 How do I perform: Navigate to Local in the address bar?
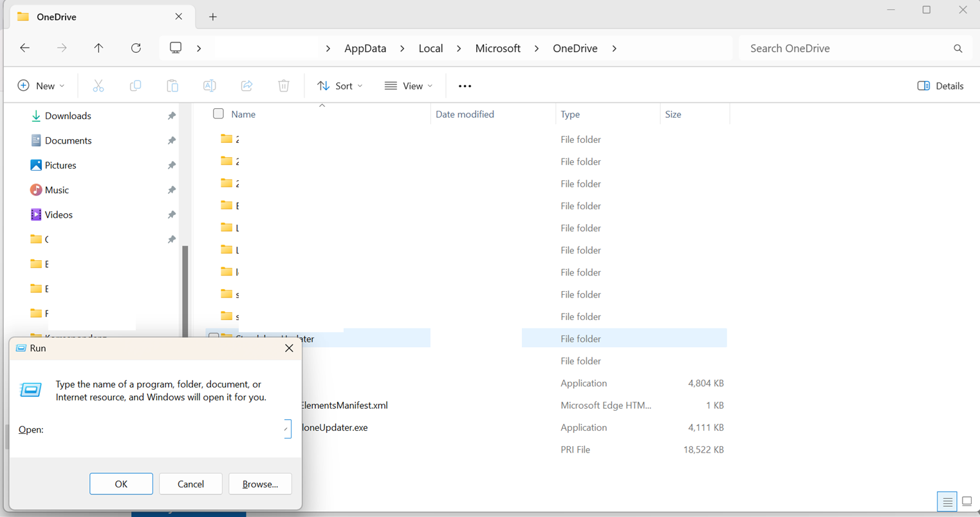click(x=430, y=48)
